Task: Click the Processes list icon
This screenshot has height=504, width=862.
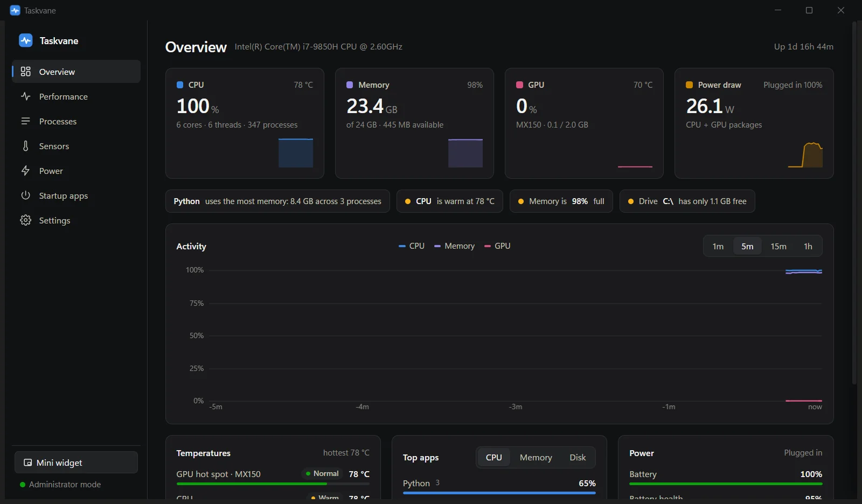Action: [25, 121]
